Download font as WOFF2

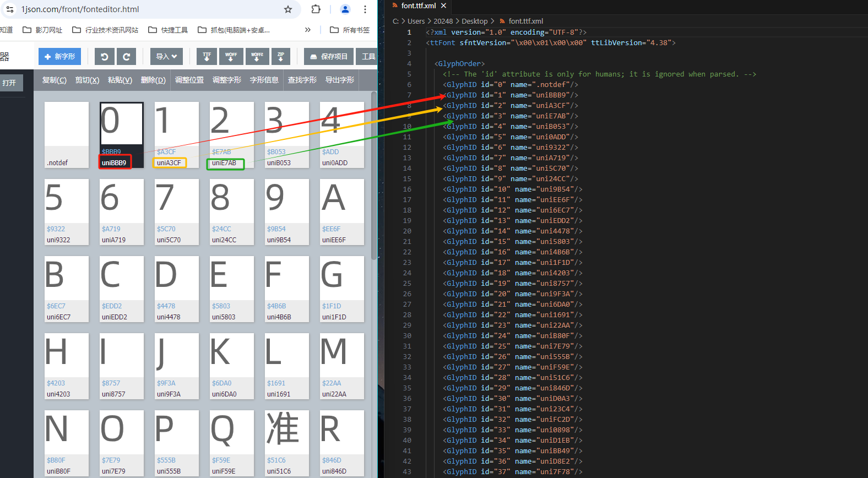[x=257, y=56]
